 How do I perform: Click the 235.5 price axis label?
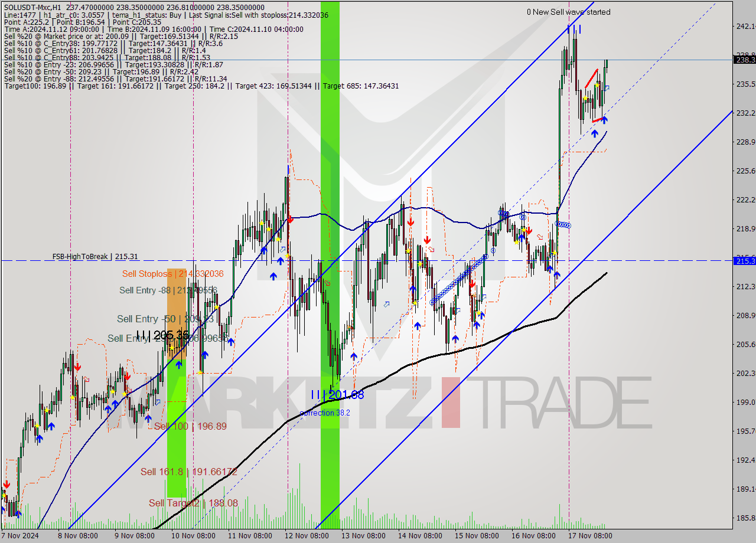tap(745, 84)
